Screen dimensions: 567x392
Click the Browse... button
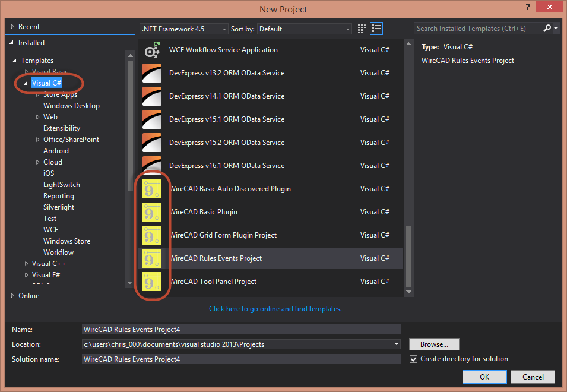(x=434, y=344)
